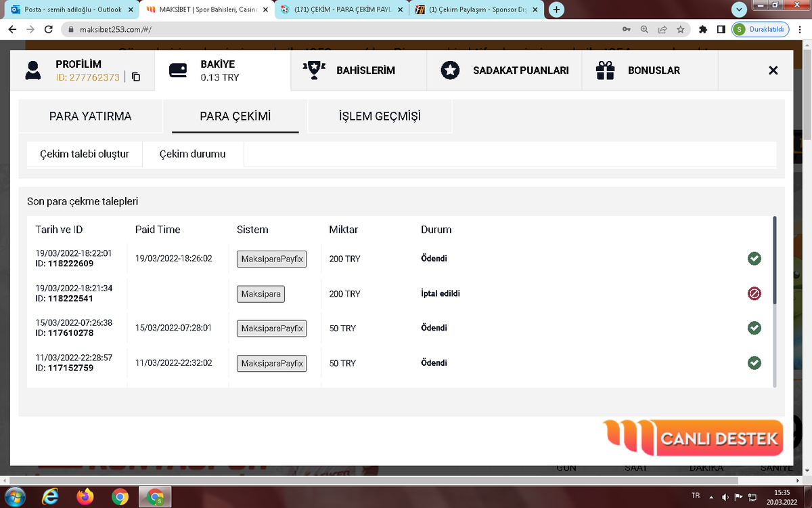Click the Tarih ve ID column header
Image resolution: width=812 pixels, height=508 pixels.
[59, 230]
